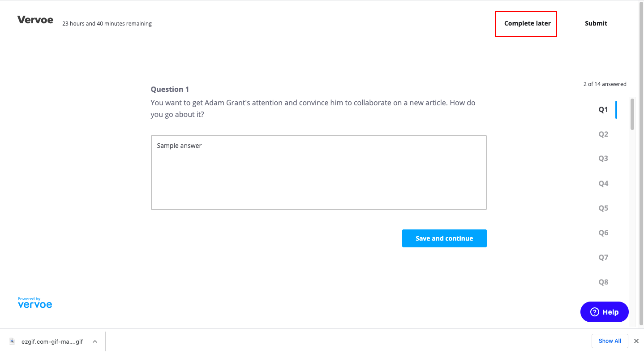Viewport: 644px width, 354px height.
Task: Select question Q5 in the sidebar
Action: (603, 208)
